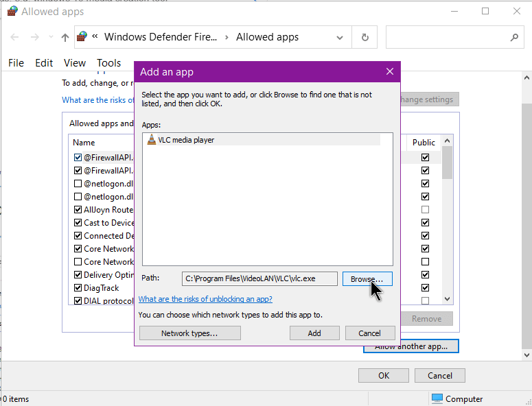Refresh the Allowed apps page
Screen dimensions: 532x406
point(365,37)
